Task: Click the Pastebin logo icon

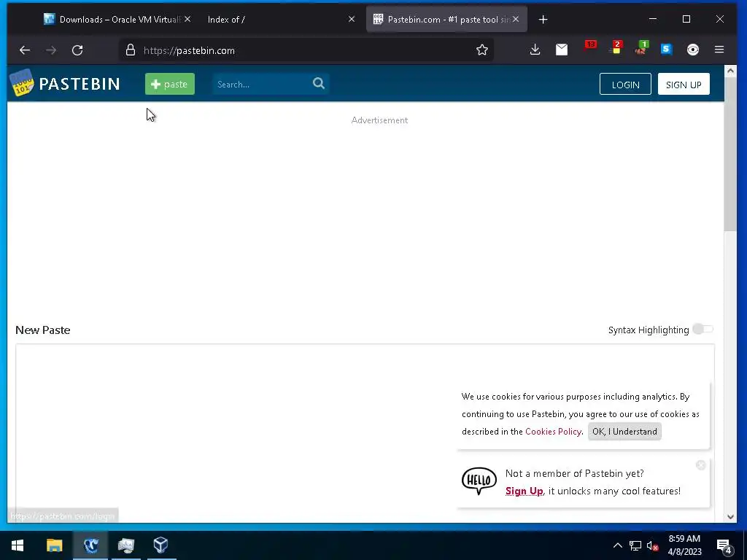Action: [21, 83]
